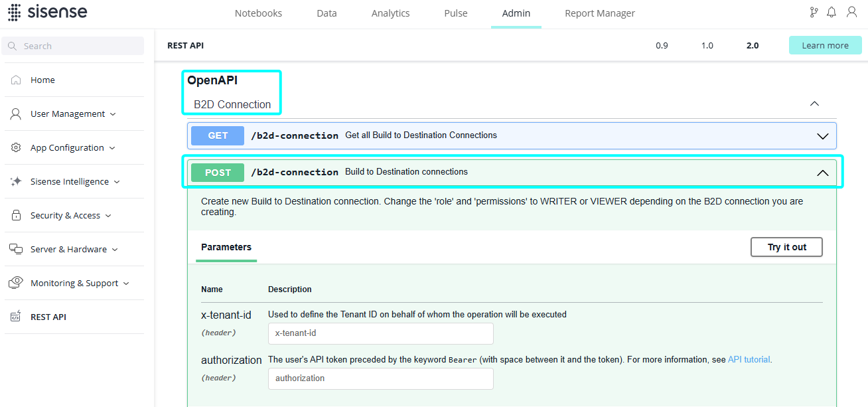Click the Security & Access lock icon
The image size is (868, 407).
click(x=17, y=216)
